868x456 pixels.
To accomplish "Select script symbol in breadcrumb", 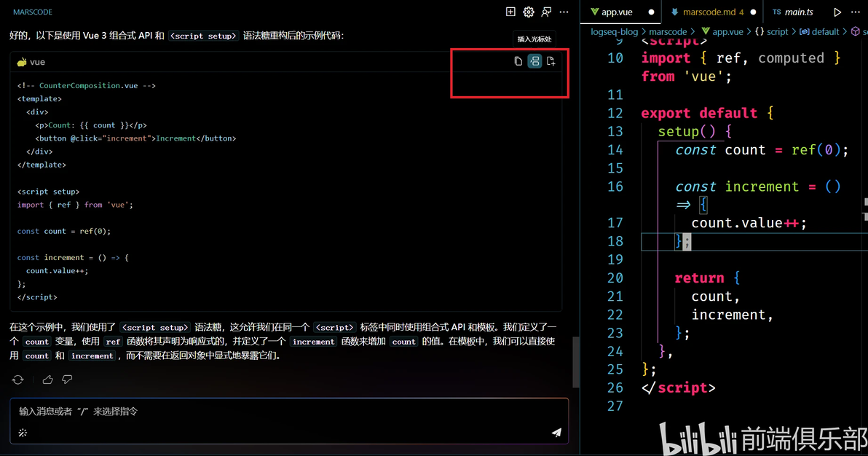I will click(x=772, y=31).
